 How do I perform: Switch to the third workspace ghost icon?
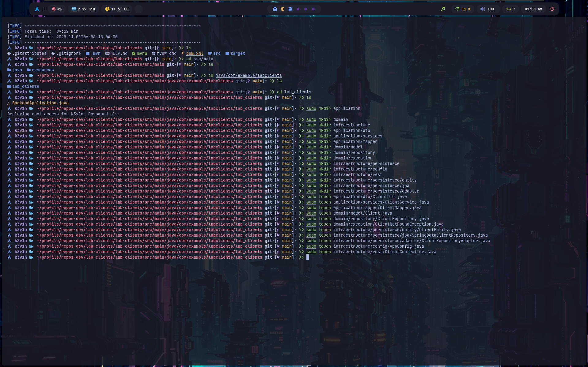290,9
